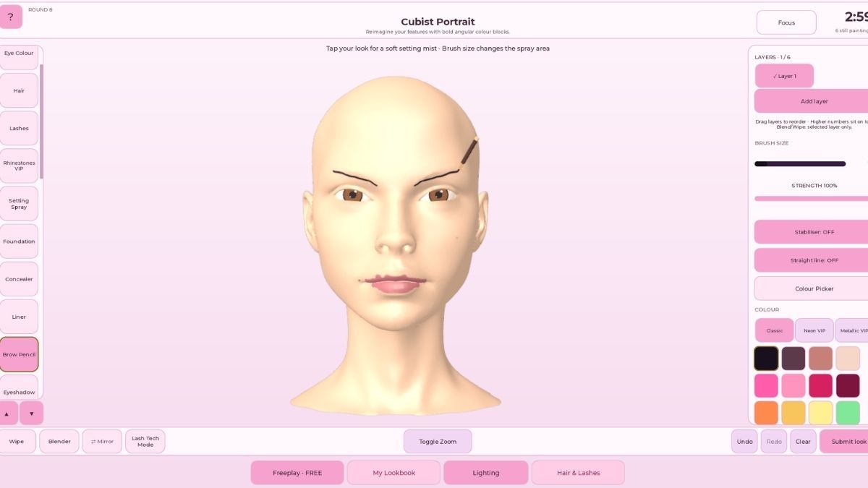Image resolution: width=868 pixels, height=488 pixels.
Task: Pick the Rhinestones VIP tool
Action: 19,166
